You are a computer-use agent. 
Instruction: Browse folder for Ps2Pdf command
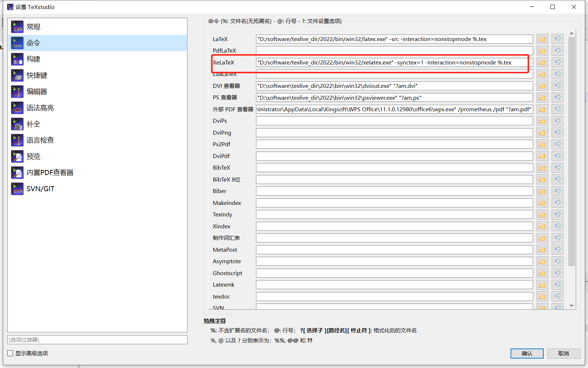click(x=542, y=144)
